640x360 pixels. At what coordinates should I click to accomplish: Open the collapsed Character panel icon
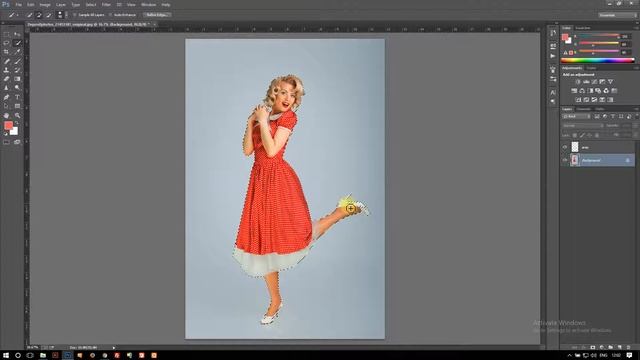pos(553,93)
